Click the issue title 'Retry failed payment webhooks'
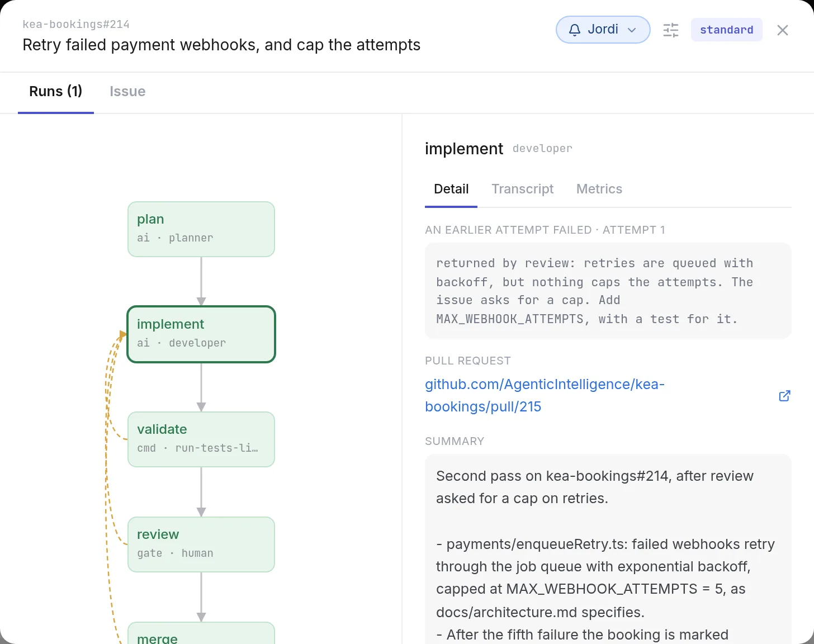814x644 pixels. click(221, 45)
